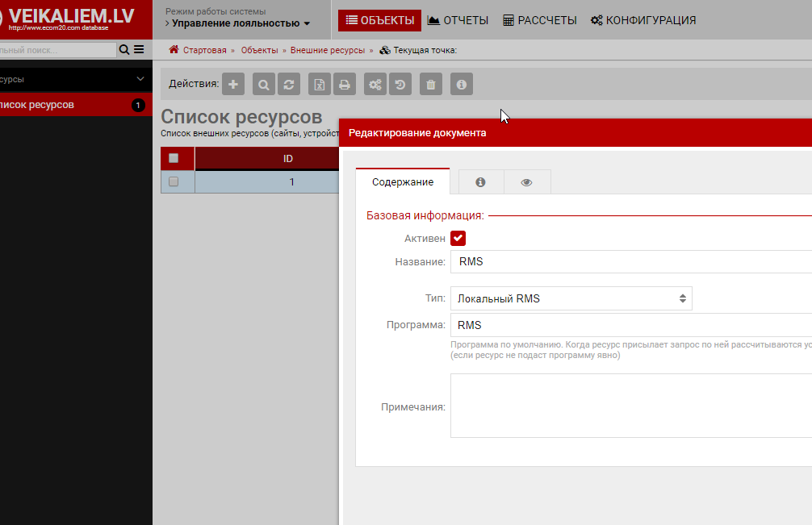Refresh the resource list
The width and height of the screenshot is (812, 525).
(288, 84)
